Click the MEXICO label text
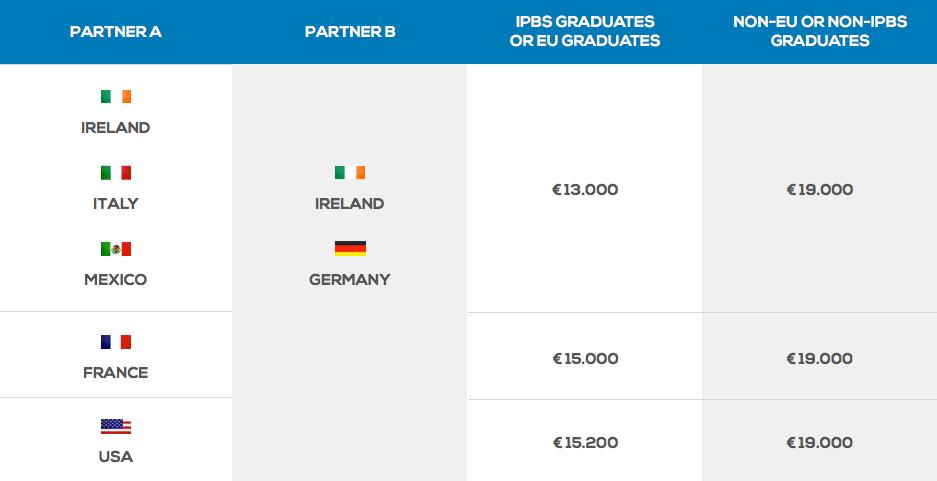 (x=115, y=280)
